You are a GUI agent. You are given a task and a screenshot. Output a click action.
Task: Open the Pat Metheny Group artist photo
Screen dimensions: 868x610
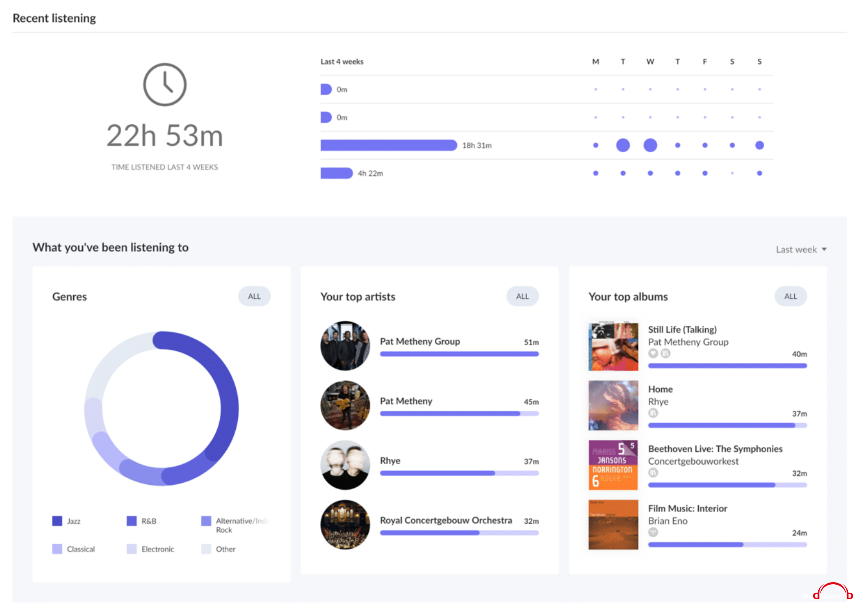[345, 346]
